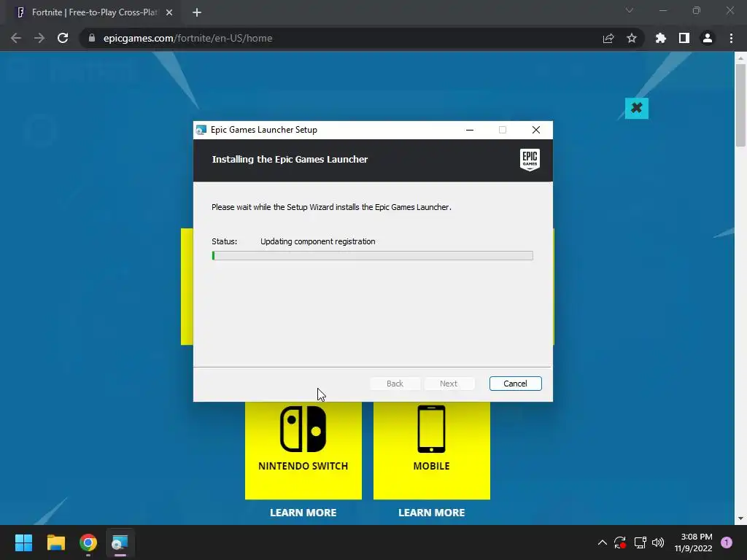This screenshot has height=560, width=747.
Task: Open the notification center badge
Action: pos(727,542)
